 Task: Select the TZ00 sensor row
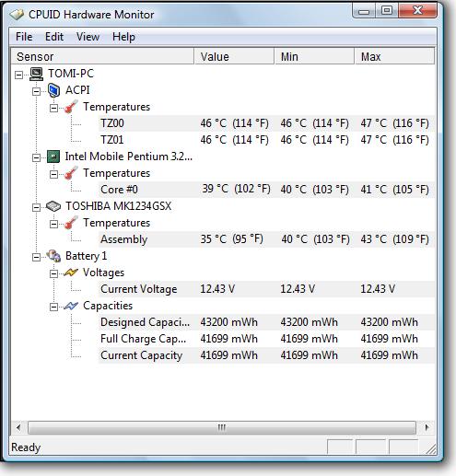click(x=266, y=123)
